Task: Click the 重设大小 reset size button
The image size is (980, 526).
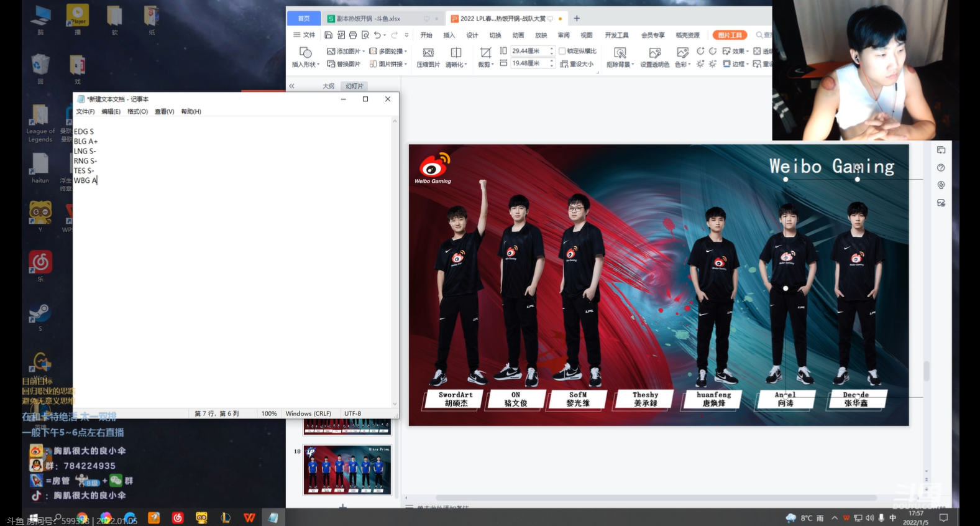Action: pyautogui.click(x=577, y=64)
